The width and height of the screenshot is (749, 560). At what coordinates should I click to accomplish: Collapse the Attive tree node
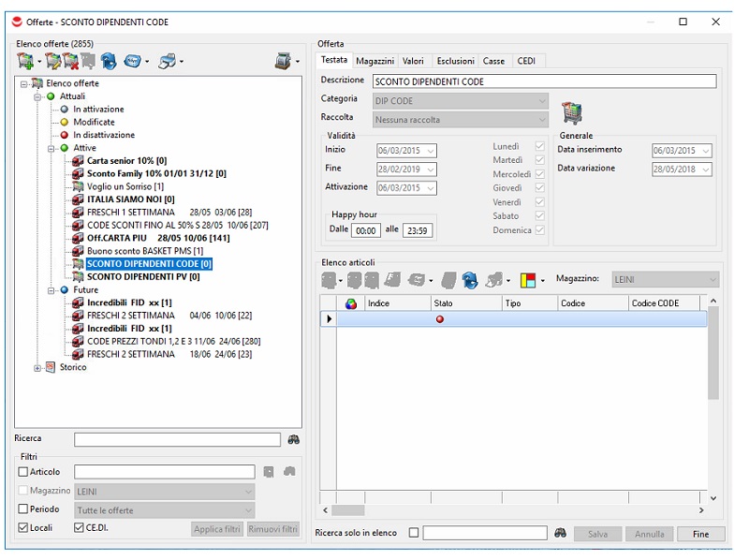click(x=38, y=148)
